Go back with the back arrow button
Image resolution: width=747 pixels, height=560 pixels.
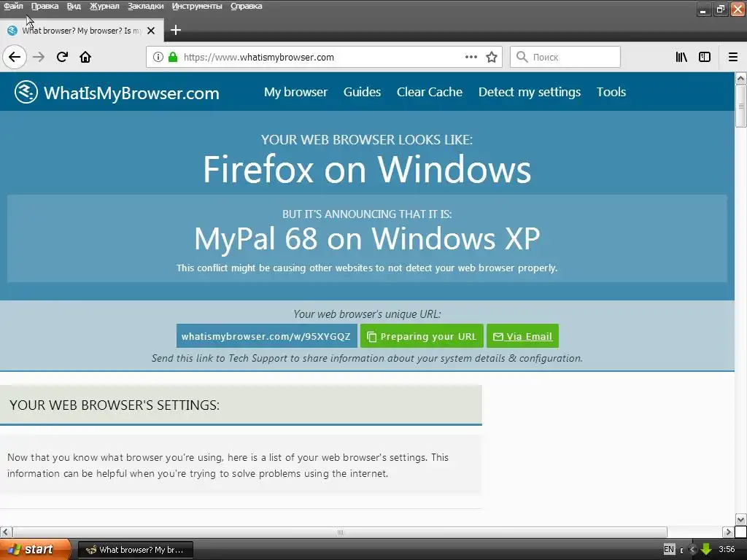click(15, 57)
